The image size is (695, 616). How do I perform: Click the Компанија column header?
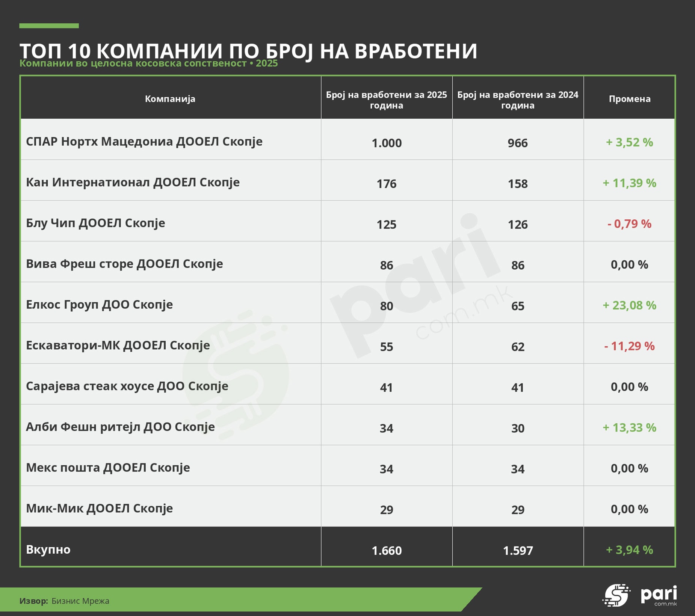click(170, 99)
